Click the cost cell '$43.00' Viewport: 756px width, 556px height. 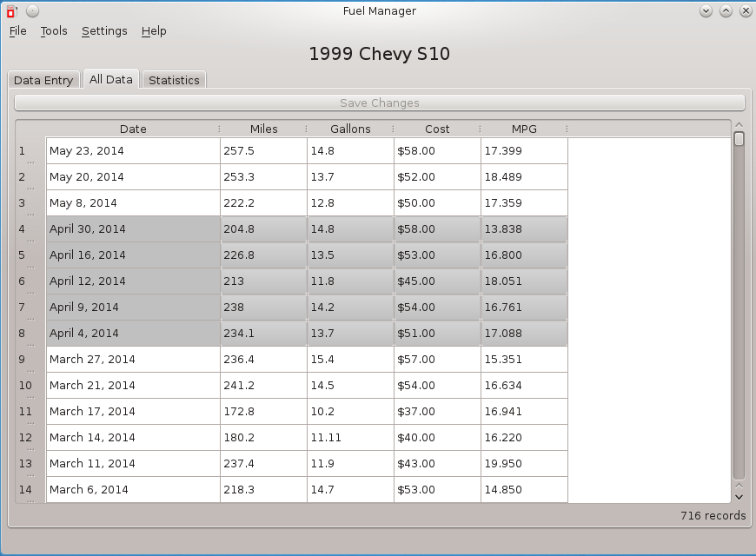pos(437,463)
